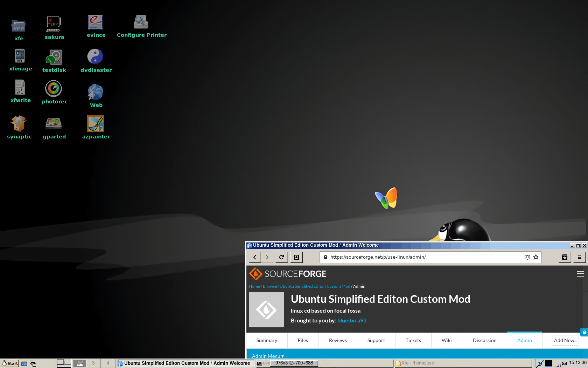Open the dvdisaster desktop icon
This screenshot has height=368, width=588.
pyautogui.click(x=96, y=61)
